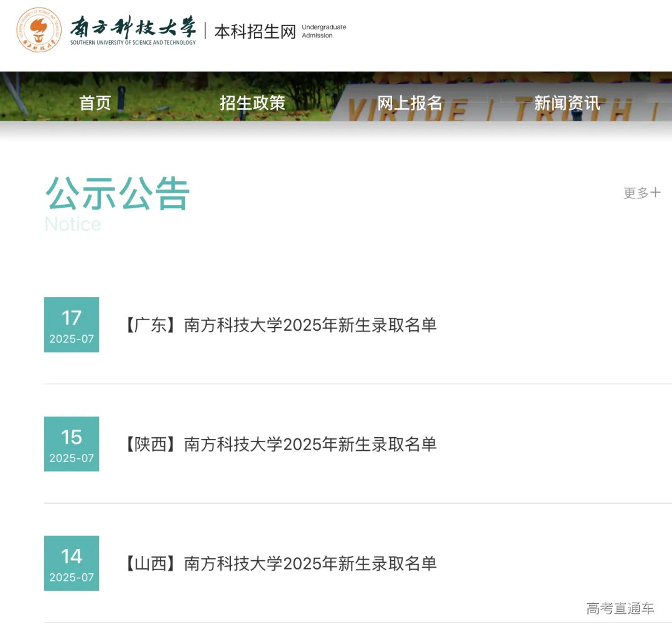Open the 新闻资讯 navigation item

566,103
